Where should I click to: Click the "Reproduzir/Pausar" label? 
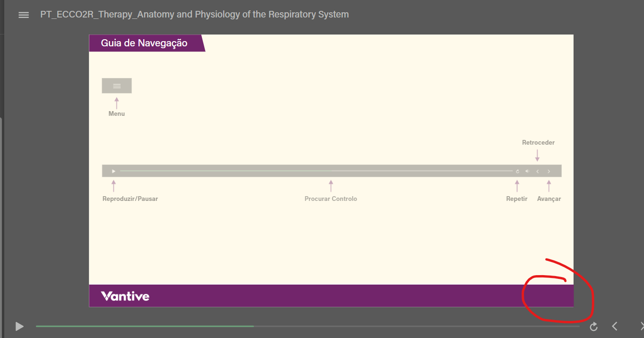coord(130,199)
